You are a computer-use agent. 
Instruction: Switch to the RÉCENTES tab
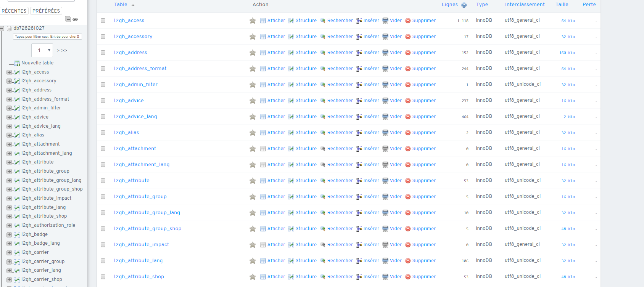tap(14, 11)
